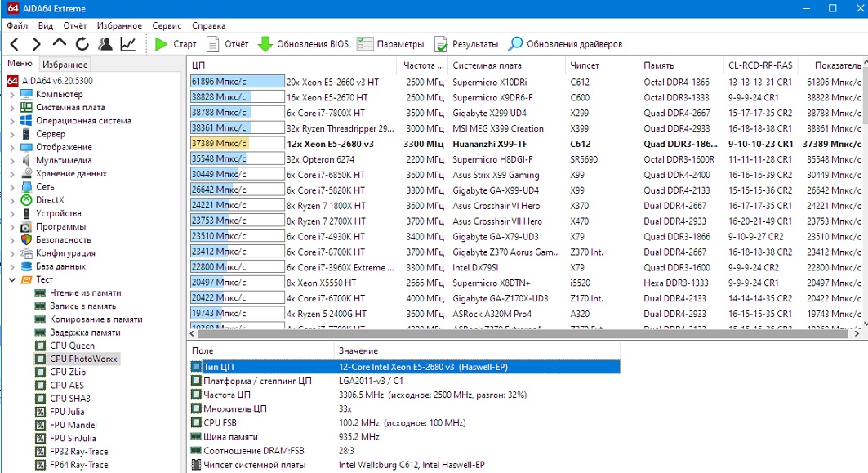Select the 32x Opteron 6274 row

(x=525, y=159)
